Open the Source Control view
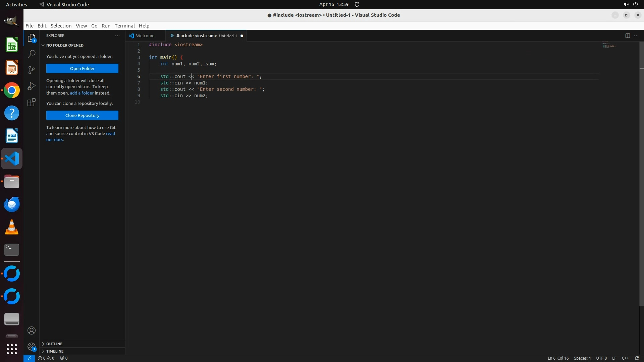Image resolution: width=644 pixels, height=362 pixels. click(x=32, y=70)
